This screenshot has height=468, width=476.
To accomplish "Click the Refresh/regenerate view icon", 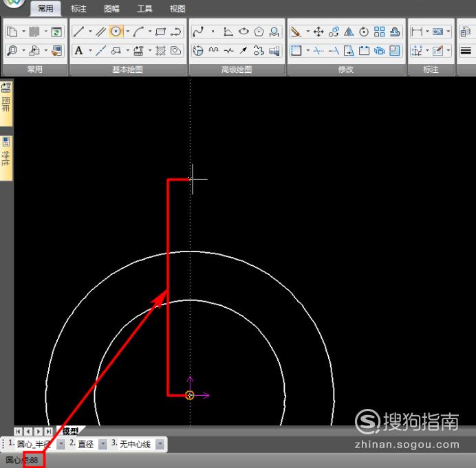I will tap(56, 32).
